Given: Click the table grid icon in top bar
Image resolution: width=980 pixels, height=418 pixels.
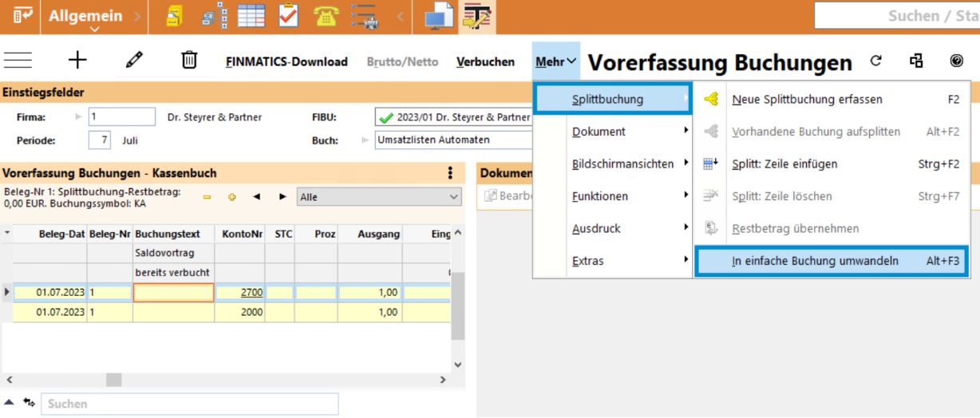Looking at the screenshot, I should (x=251, y=16).
